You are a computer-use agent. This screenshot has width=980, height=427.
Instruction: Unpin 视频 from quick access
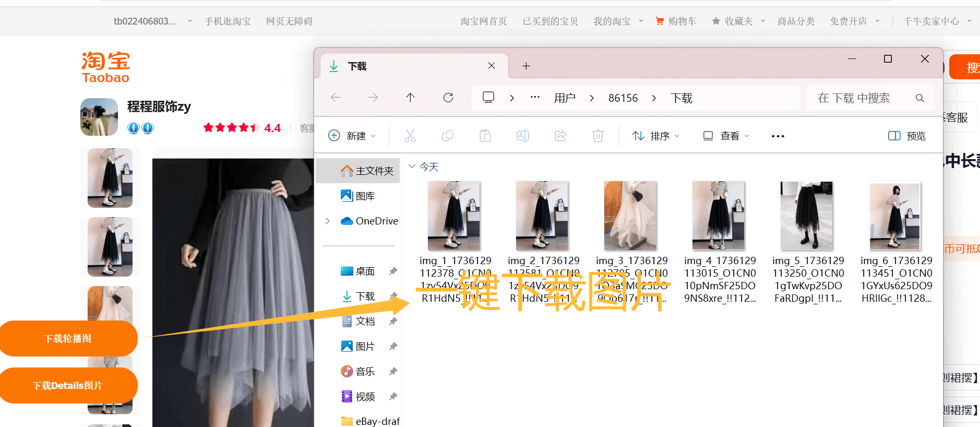coord(393,396)
